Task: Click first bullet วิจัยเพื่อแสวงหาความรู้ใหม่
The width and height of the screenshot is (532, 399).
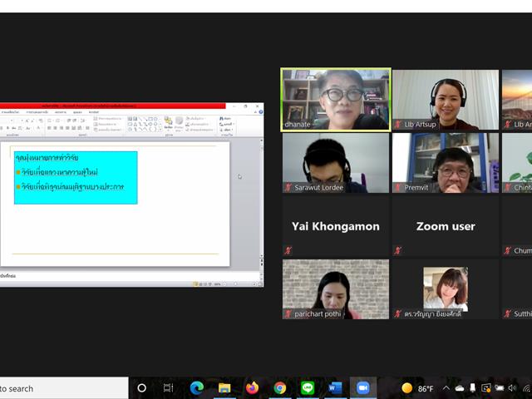Action: [x=59, y=172]
